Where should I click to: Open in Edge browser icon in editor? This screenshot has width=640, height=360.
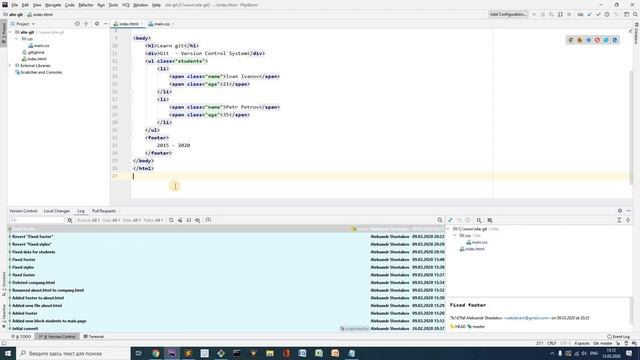click(615, 40)
